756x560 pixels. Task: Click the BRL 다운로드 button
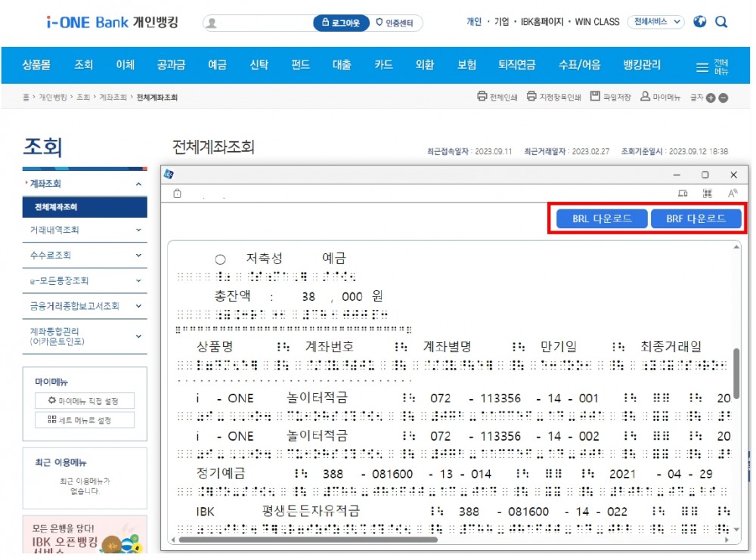tap(601, 218)
